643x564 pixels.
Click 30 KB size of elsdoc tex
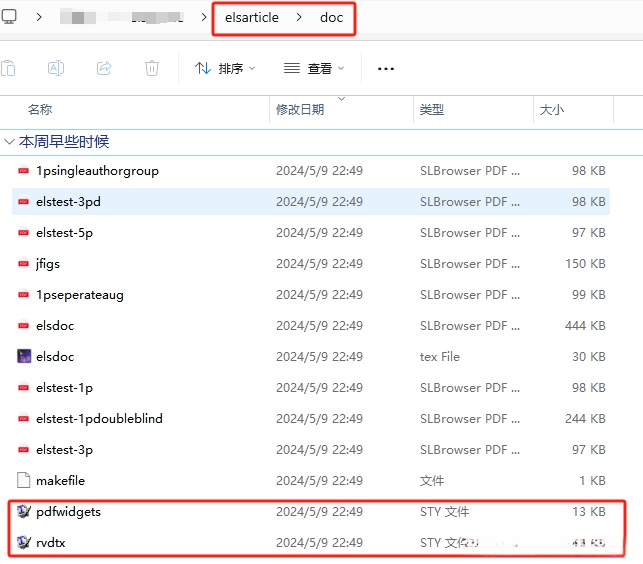pyautogui.click(x=589, y=356)
